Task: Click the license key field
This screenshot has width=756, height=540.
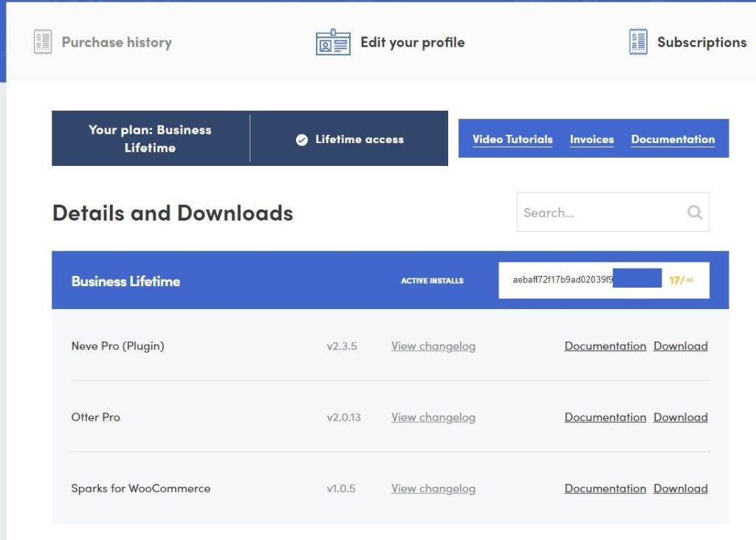Action: [562, 280]
